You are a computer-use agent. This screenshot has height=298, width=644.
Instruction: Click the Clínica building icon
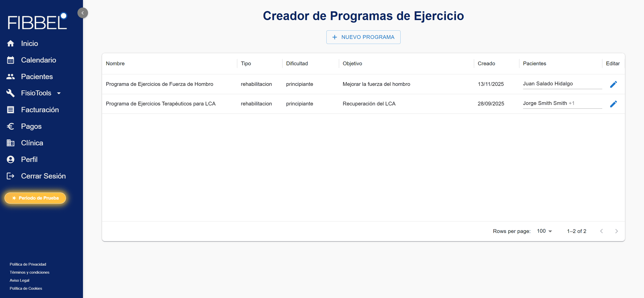point(11,143)
